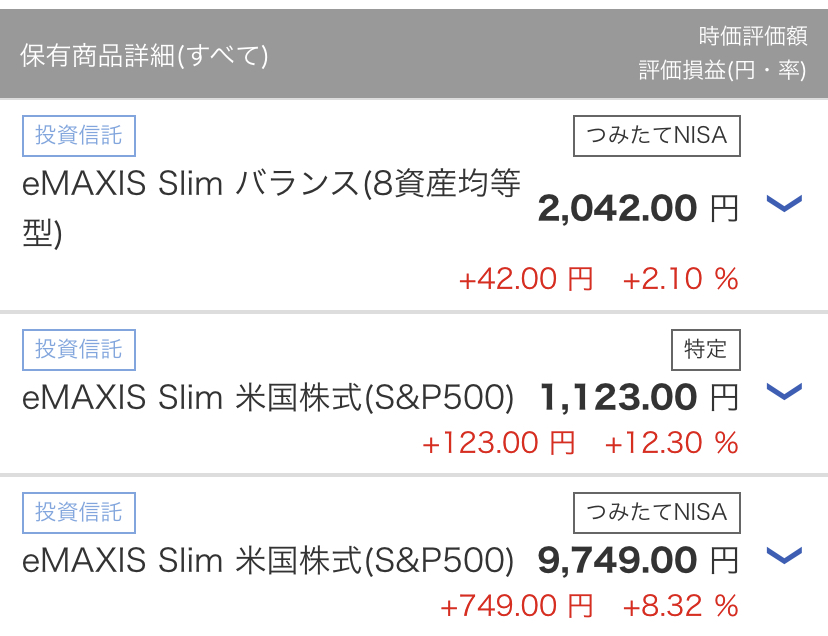
Task: Click the つみたてNISA badge on the top fund
Action: [x=656, y=136]
